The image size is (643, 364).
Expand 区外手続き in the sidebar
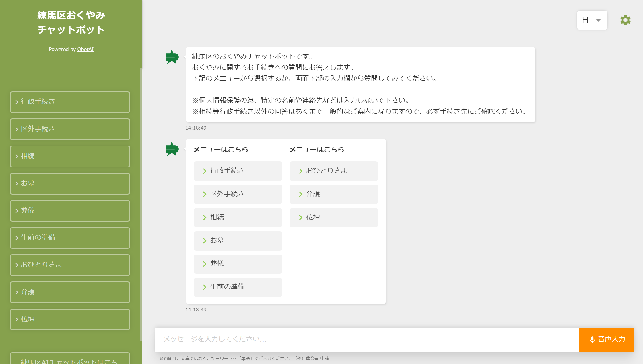coord(70,129)
